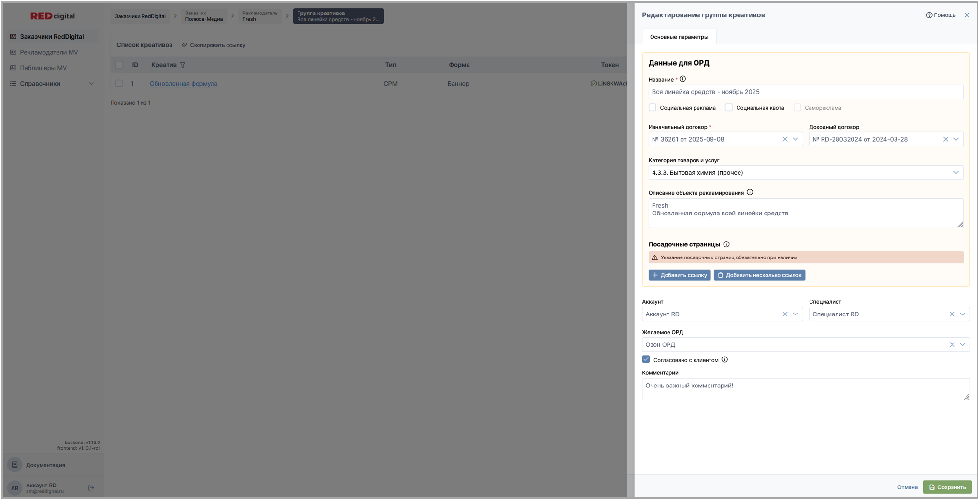Enable the Социальная реклама checkbox

(653, 108)
